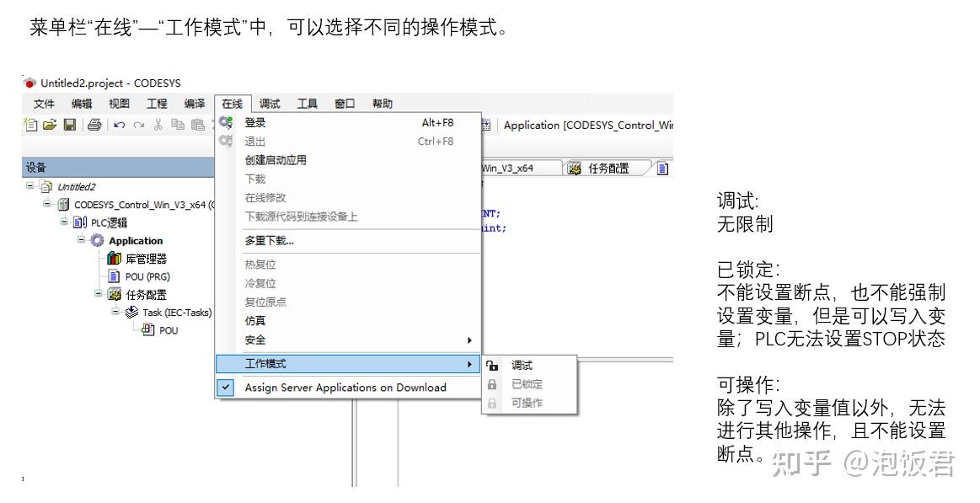Open the 视图 menu
This screenshot has height=503, width=980.
pyautogui.click(x=120, y=104)
